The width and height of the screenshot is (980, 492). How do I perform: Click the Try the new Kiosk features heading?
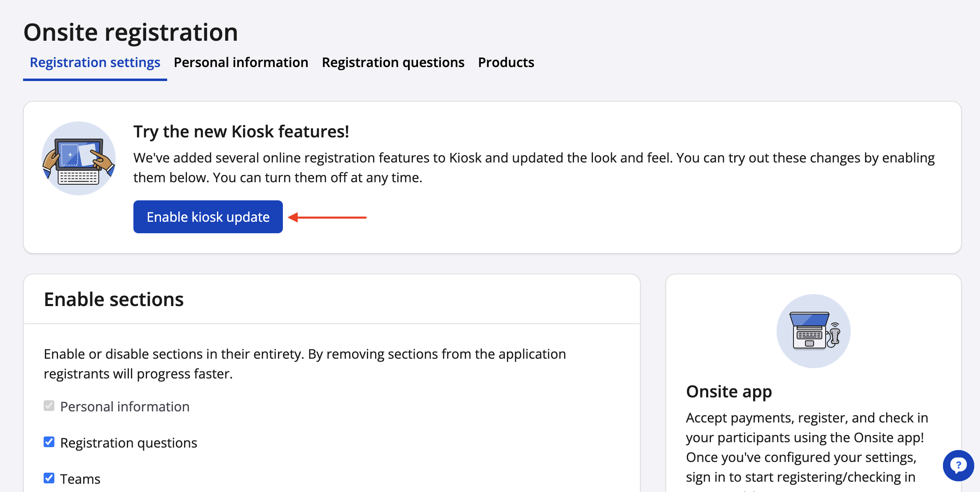[x=241, y=132]
